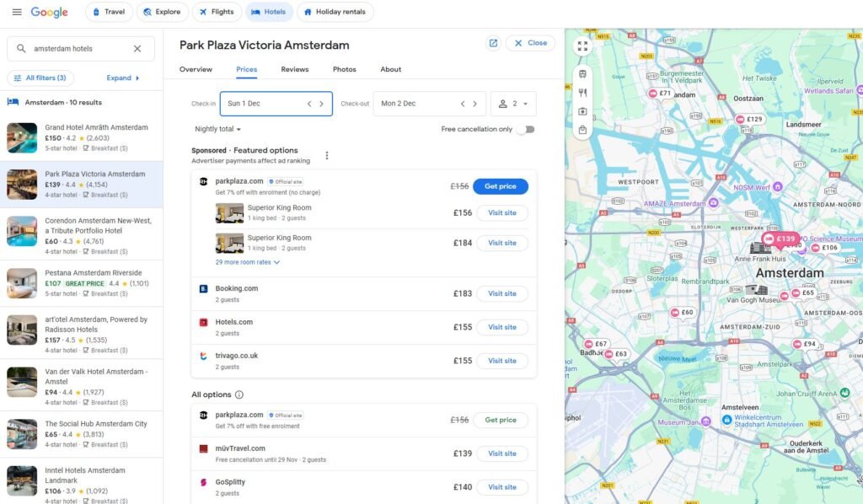The image size is (863, 504).
Task: Toggle Free cancellation only switch
Action: click(x=528, y=129)
